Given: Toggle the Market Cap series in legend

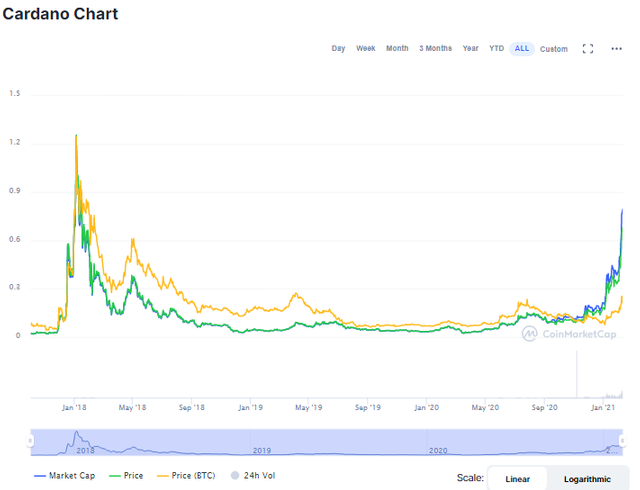Looking at the screenshot, I should pos(64,476).
